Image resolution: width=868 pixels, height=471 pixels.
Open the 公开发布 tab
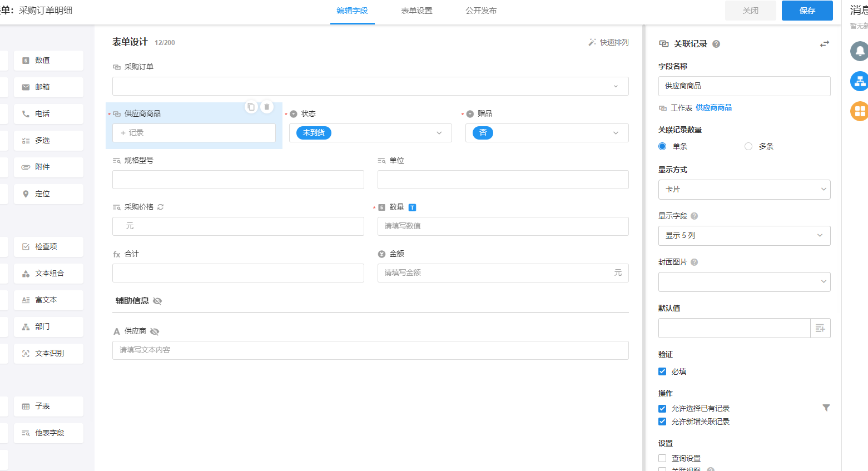click(481, 11)
